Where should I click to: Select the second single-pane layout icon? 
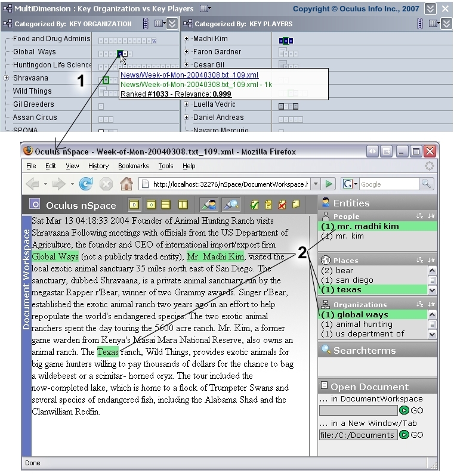[x=151, y=205]
